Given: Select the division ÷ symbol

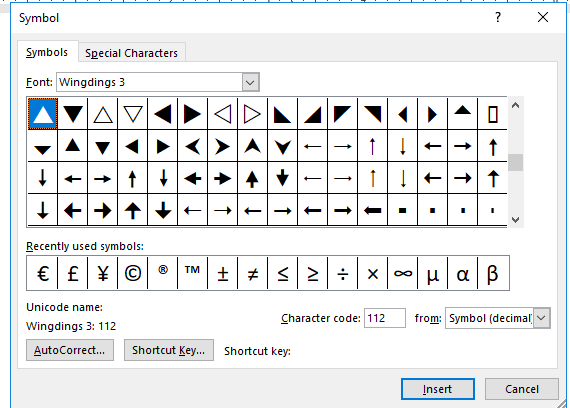Looking at the screenshot, I should 342,273.
